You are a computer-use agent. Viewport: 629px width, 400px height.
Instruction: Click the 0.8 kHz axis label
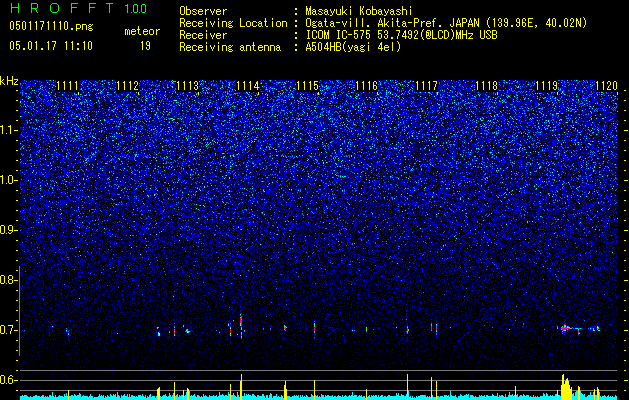[x=8, y=280]
